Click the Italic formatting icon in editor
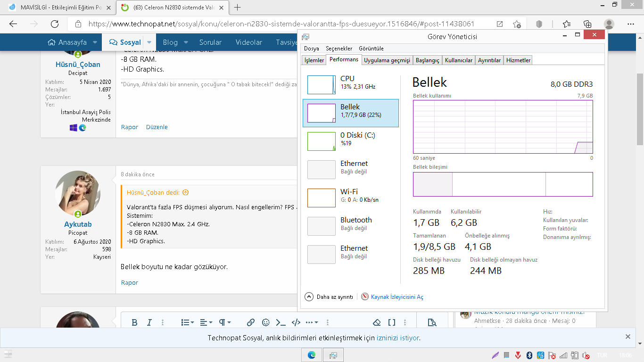The image size is (644, 362). (149, 322)
